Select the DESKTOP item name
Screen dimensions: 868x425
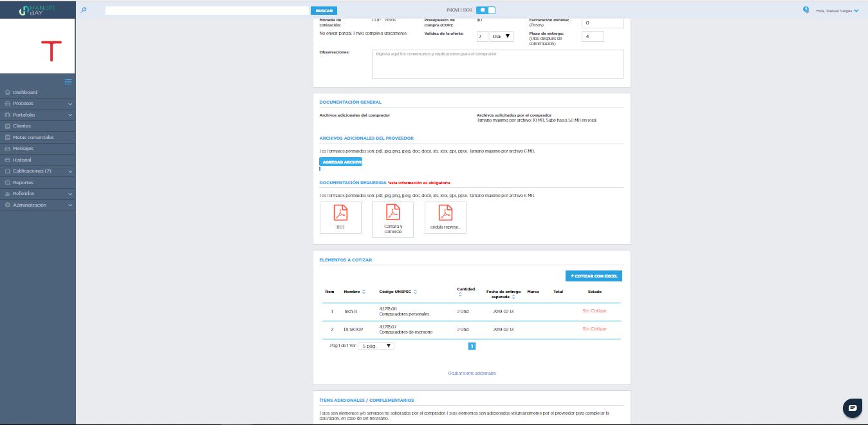[x=354, y=329]
